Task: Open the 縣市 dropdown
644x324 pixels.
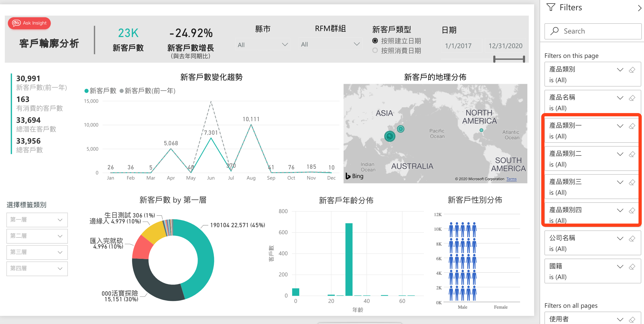Action: click(x=262, y=45)
